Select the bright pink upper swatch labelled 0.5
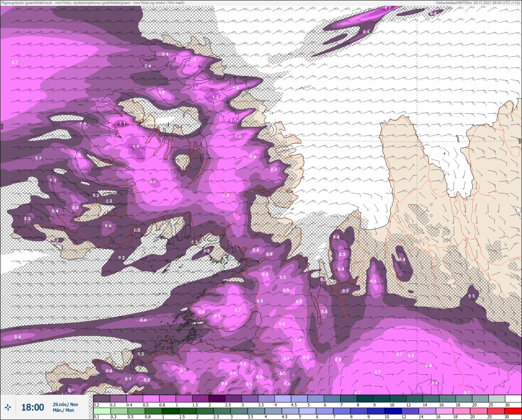The height and width of the screenshot is (420, 522). click(x=151, y=398)
